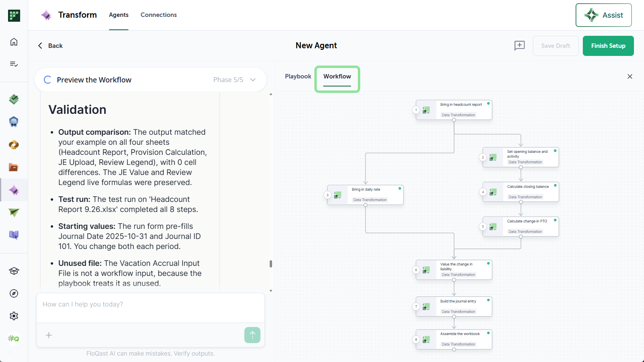Click the #FQ icon in sidebar
The image size is (644, 362).
tap(14, 339)
